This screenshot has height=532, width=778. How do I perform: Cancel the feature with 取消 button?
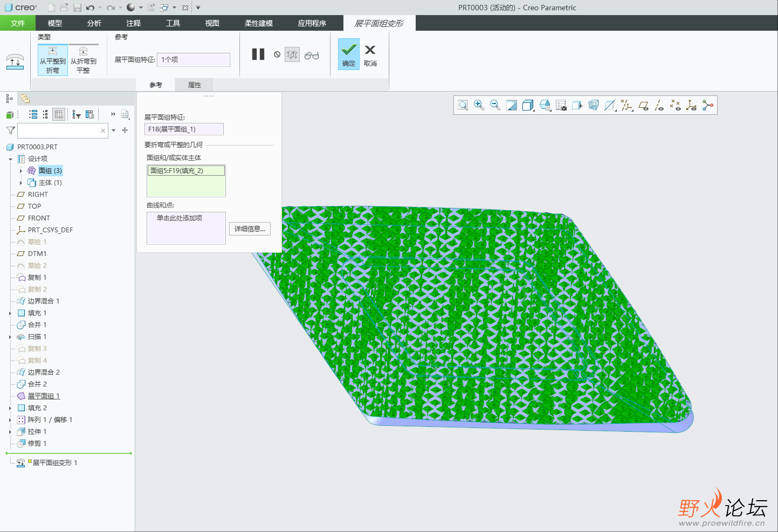(x=370, y=56)
